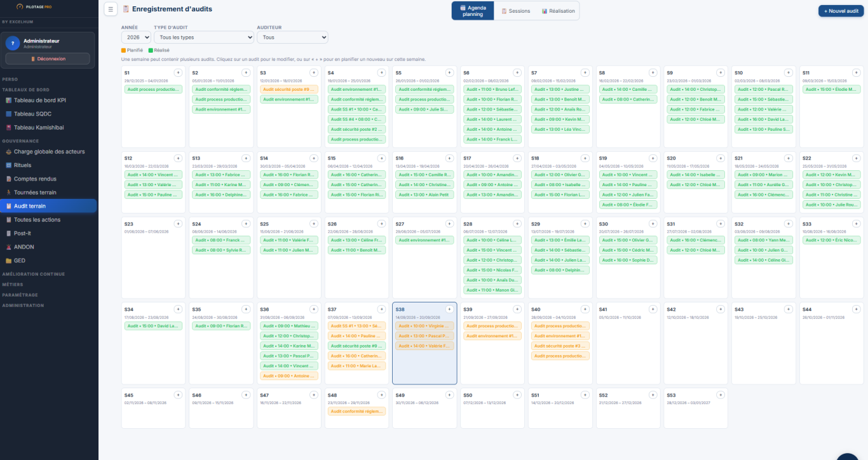
Task: Click the plus icon on week S5
Action: click(449, 73)
